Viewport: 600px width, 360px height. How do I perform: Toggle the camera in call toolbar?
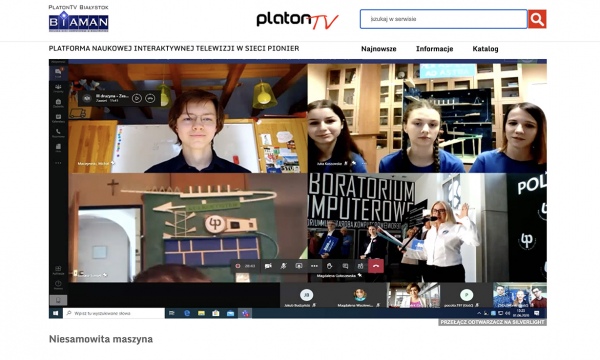[x=268, y=266]
